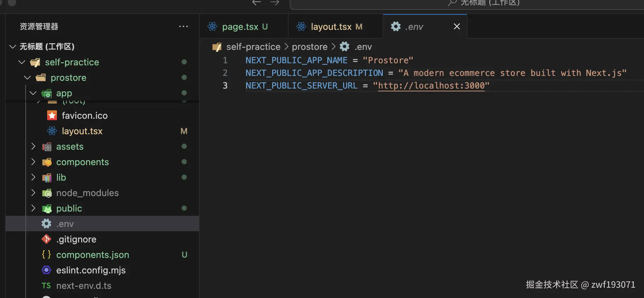Viewport: 644px width, 298px height.
Task: Click line number 1 in the gutter
Action: (x=225, y=60)
